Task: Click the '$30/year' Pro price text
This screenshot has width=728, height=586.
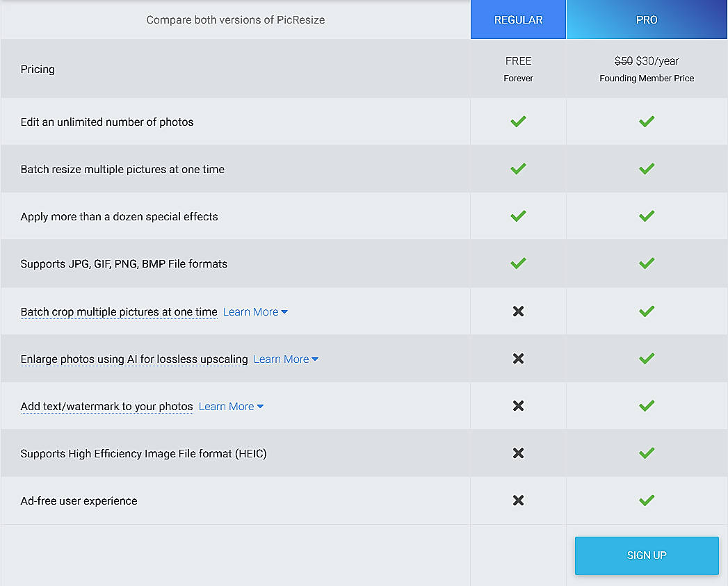Action: pos(658,61)
